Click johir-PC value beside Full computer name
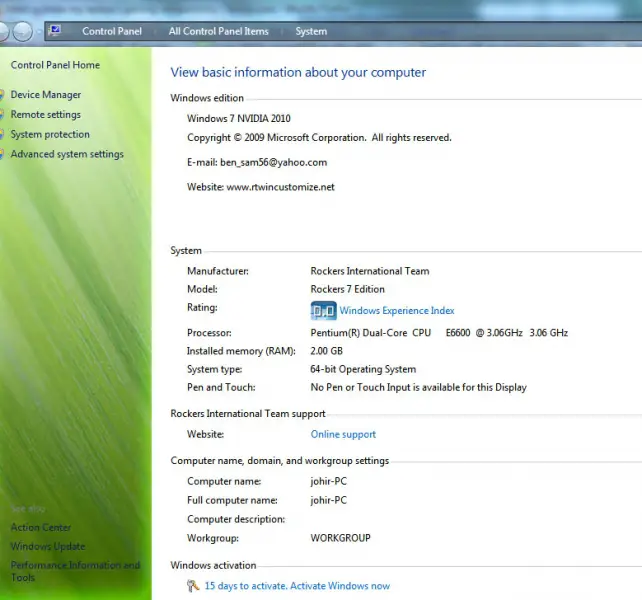 (328, 500)
